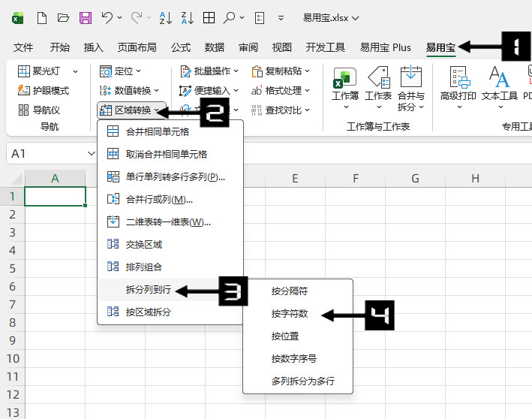Click the Undo arrow icon

click(x=107, y=17)
